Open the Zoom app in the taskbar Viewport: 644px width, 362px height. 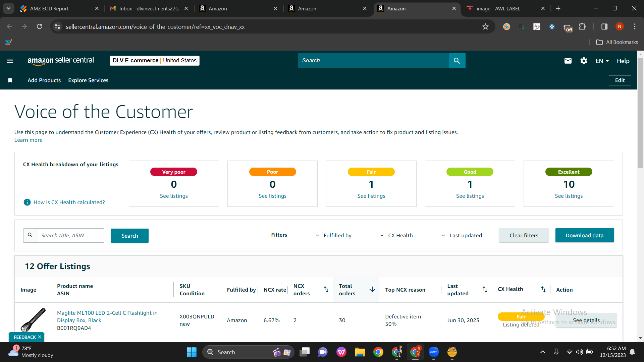434,352
